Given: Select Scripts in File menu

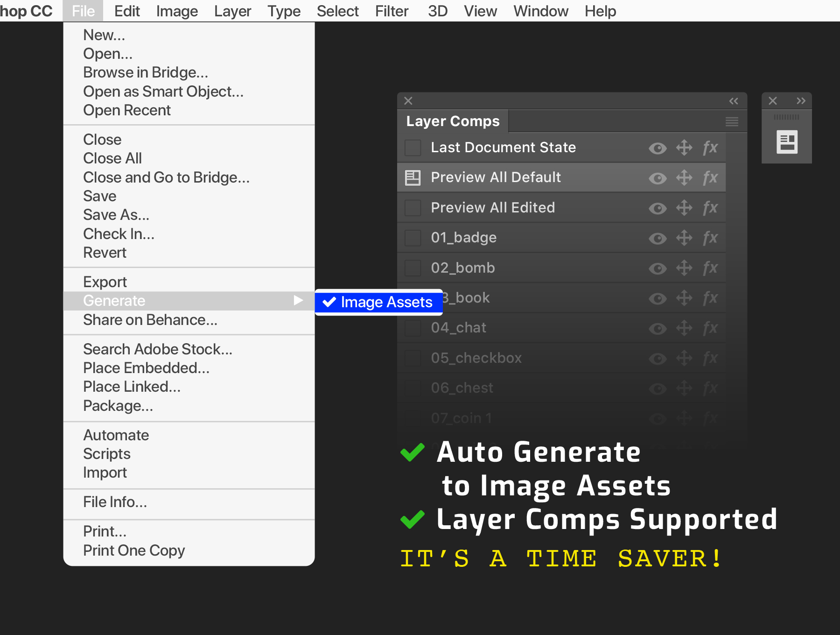Looking at the screenshot, I should click(x=189, y=454).
